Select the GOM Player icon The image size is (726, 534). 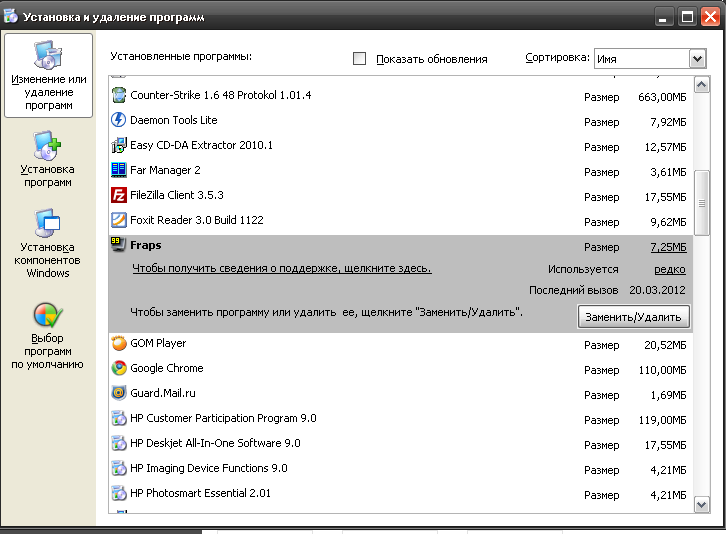click(x=119, y=343)
